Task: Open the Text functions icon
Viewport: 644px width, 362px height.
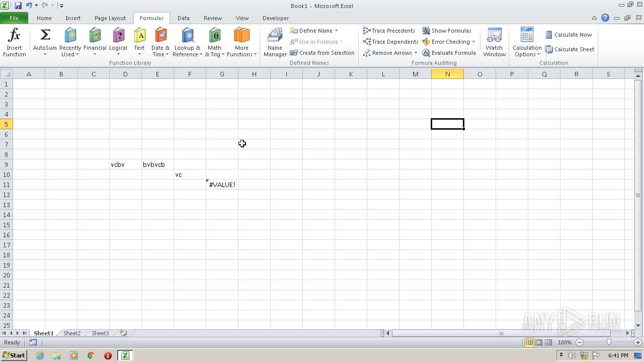Action: click(139, 35)
